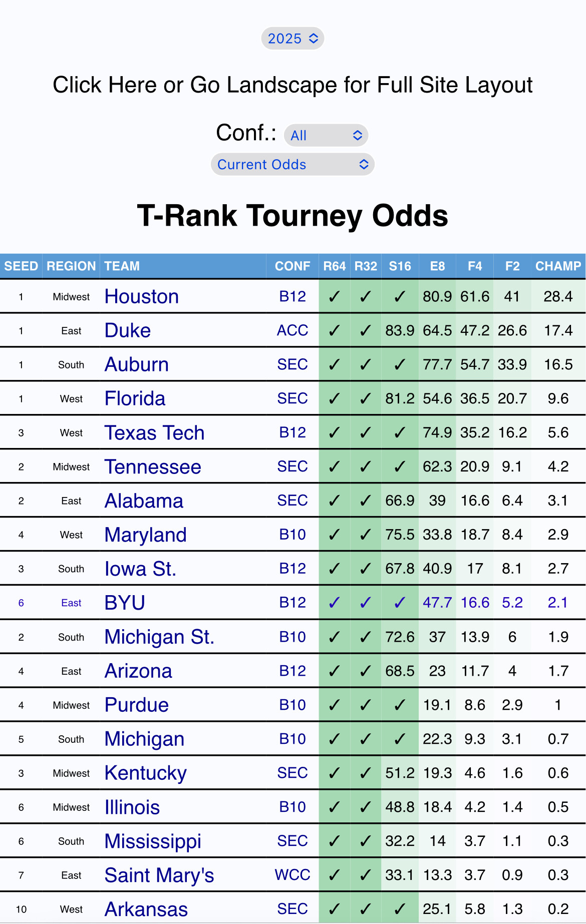The height and width of the screenshot is (924, 586).
Task: Click the Full Site Layout link
Action: pyautogui.click(x=292, y=85)
